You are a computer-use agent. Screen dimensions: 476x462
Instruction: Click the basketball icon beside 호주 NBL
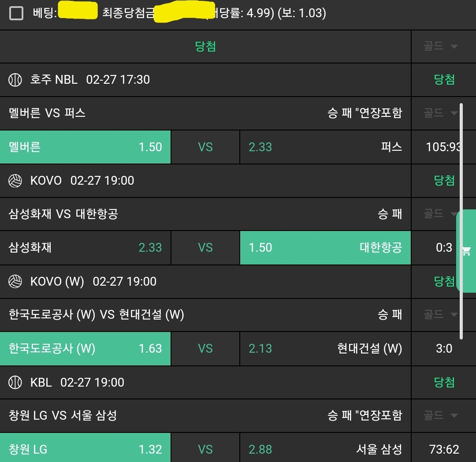15,80
